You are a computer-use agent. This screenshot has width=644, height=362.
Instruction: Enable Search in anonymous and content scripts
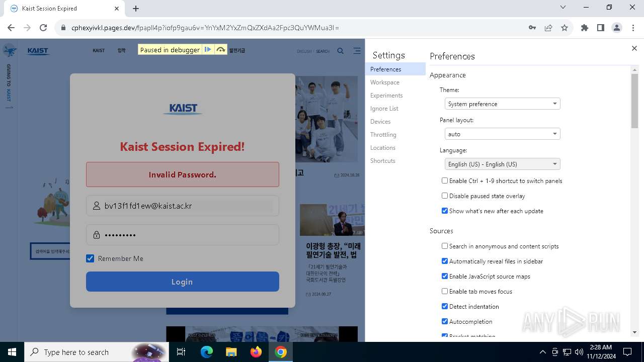445,246
